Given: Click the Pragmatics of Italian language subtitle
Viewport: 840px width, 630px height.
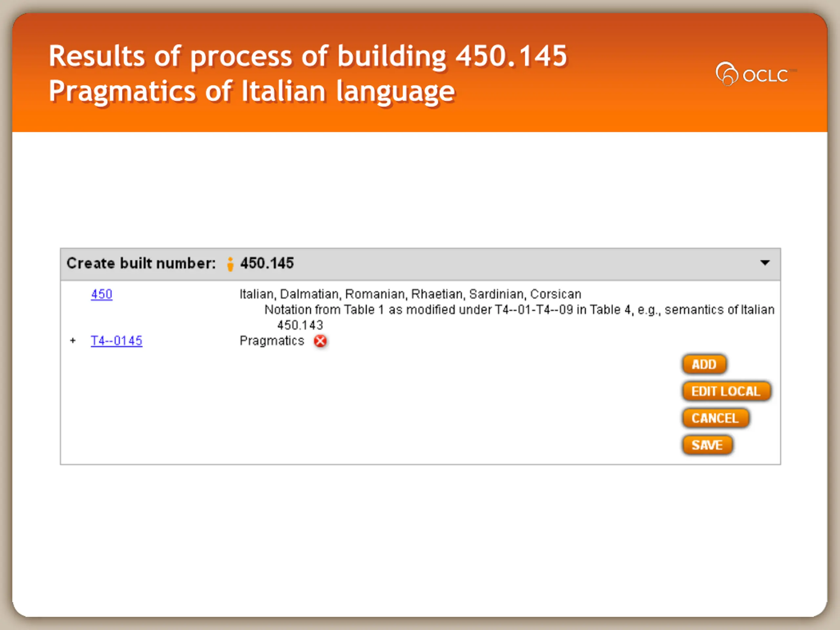Looking at the screenshot, I should tap(251, 91).
